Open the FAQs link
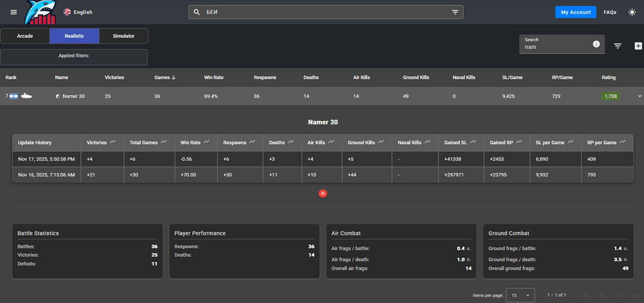 coord(610,12)
